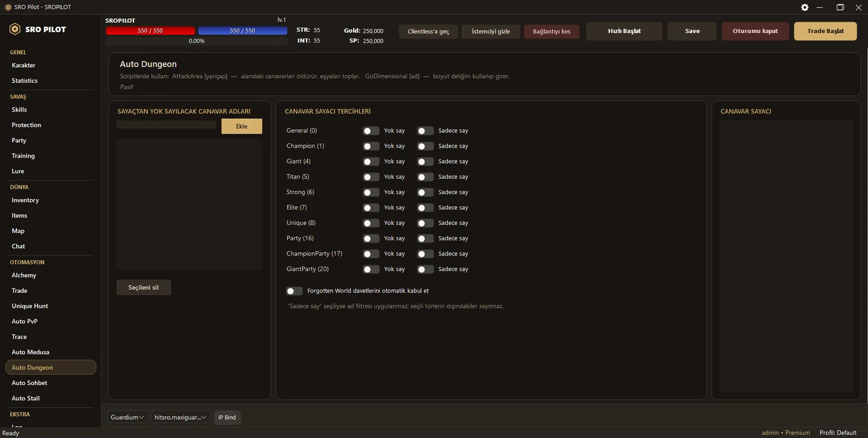Switch to clientless with Clientless'a geç
The image size is (868, 438).
(429, 31)
